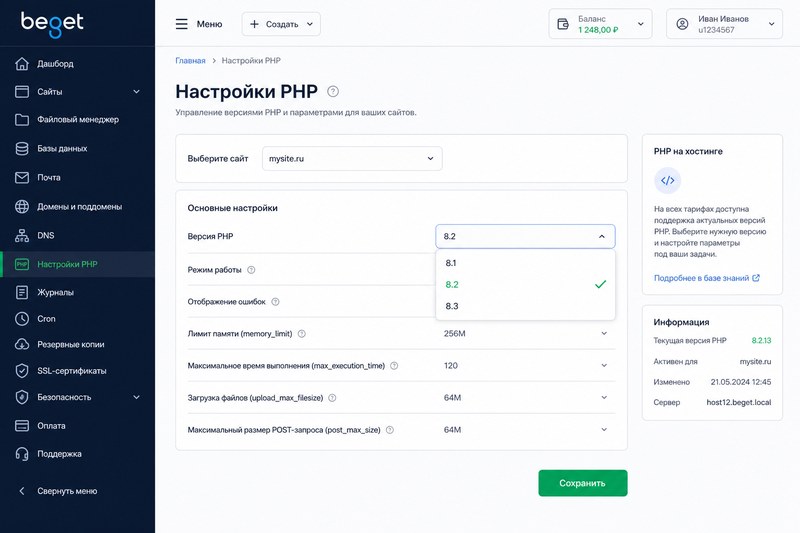800x533 pixels.
Task: Select PHP version 8.1
Action: (525, 263)
